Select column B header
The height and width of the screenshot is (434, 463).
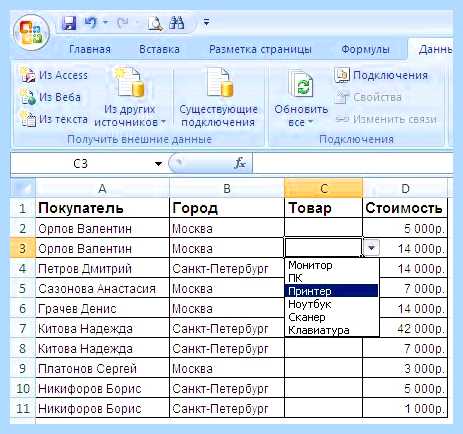(227, 189)
